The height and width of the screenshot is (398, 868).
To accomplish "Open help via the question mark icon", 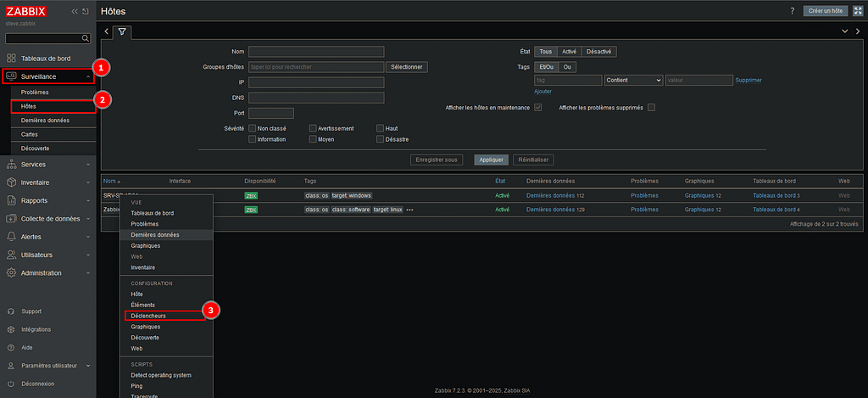I will pos(792,11).
